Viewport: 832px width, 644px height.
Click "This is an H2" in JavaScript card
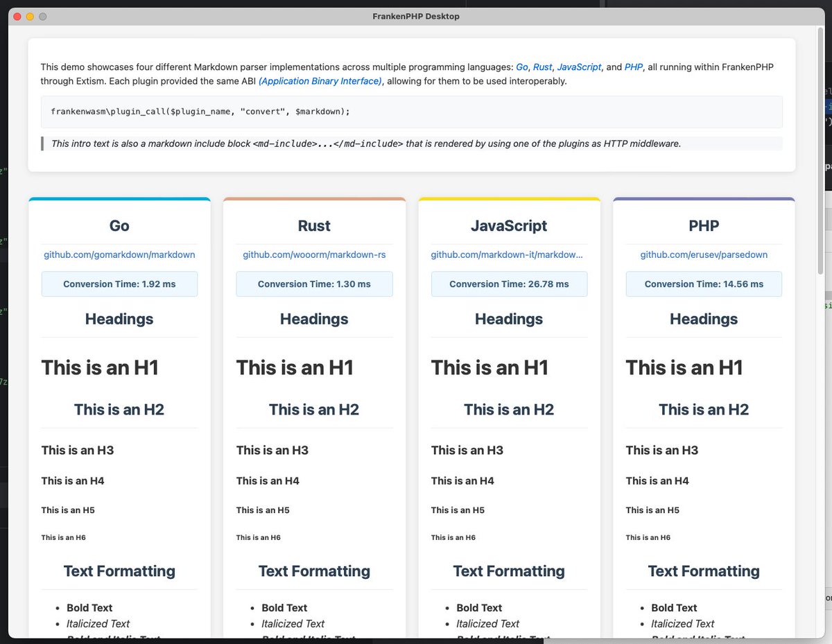pyautogui.click(x=509, y=410)
